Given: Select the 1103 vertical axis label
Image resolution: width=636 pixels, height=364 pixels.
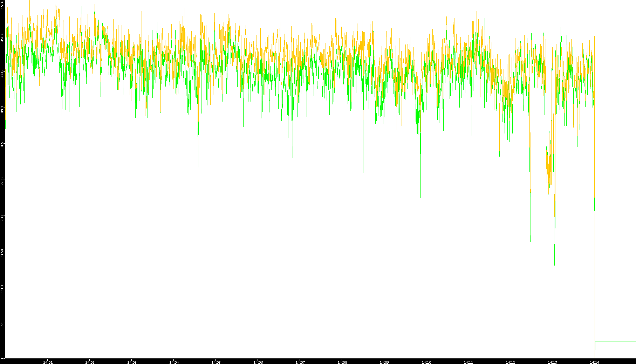Looking at the screenshot, I should (x=2, y=289).
